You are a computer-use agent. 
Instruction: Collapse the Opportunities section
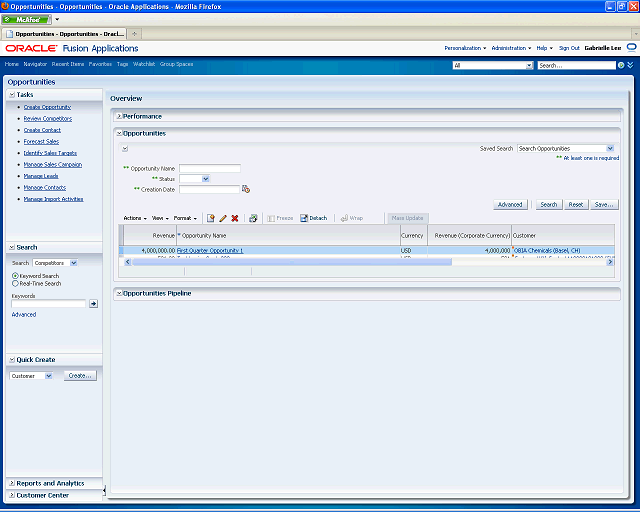coord(119,134)
